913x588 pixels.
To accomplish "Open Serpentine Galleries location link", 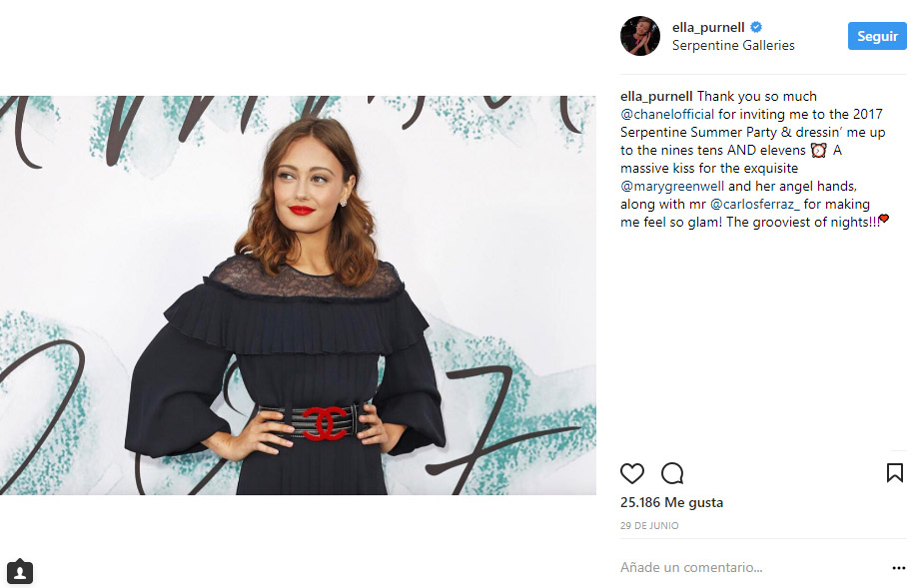I will 733,45.
